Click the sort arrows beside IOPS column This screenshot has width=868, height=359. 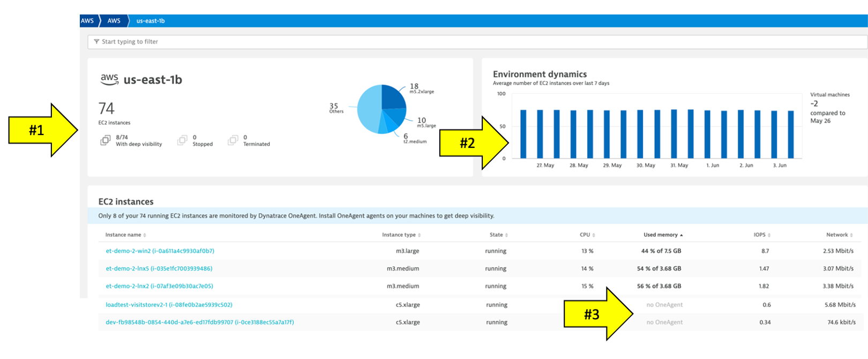pyautogui.click(x=769, y=235)
